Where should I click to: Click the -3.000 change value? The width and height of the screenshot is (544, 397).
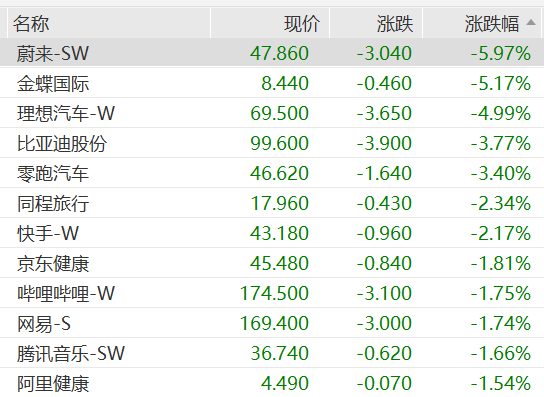384,323
